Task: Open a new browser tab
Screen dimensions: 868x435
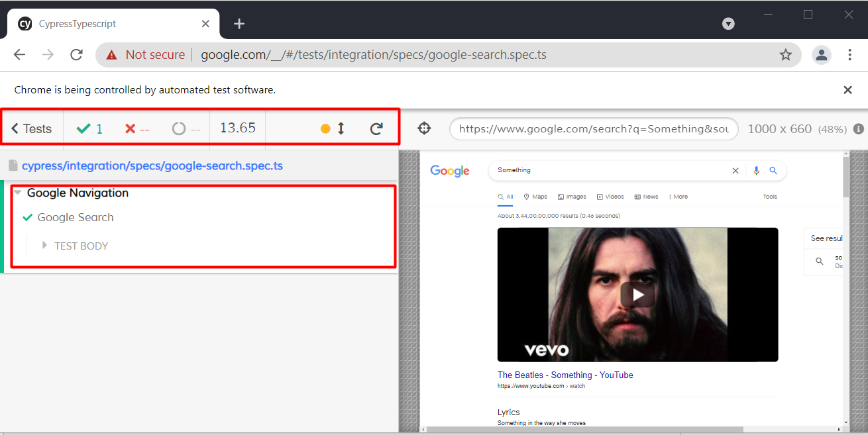Action: (x=239, y=24)
